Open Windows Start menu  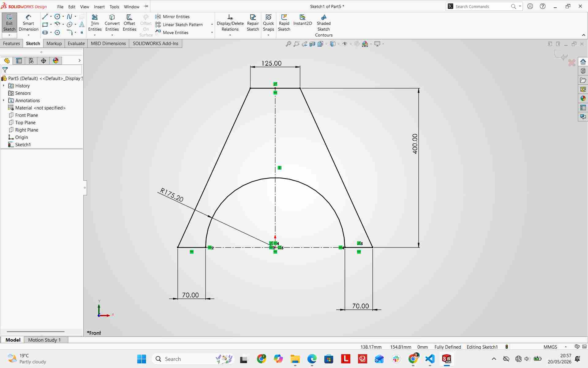click(x=141, y=359)
